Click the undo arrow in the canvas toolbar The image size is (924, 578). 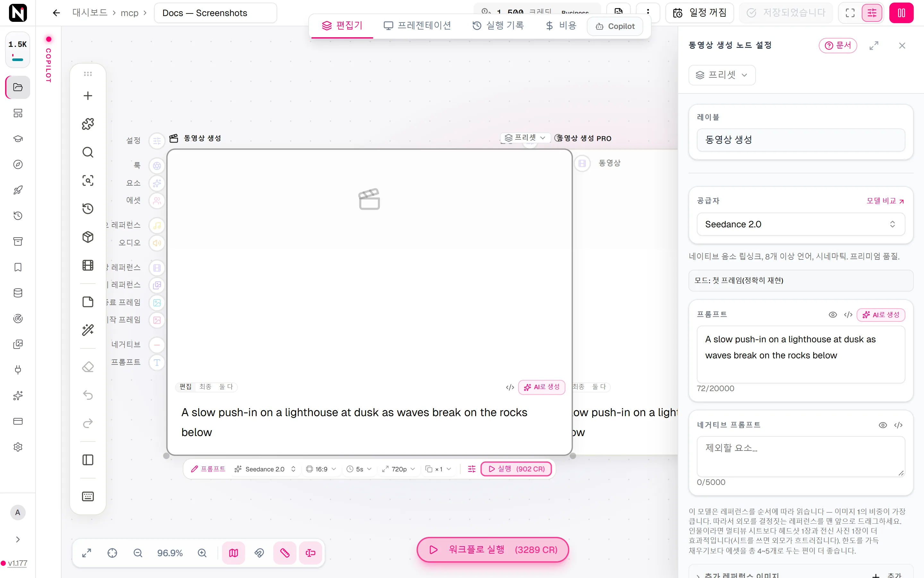click(x=88, y=395)
